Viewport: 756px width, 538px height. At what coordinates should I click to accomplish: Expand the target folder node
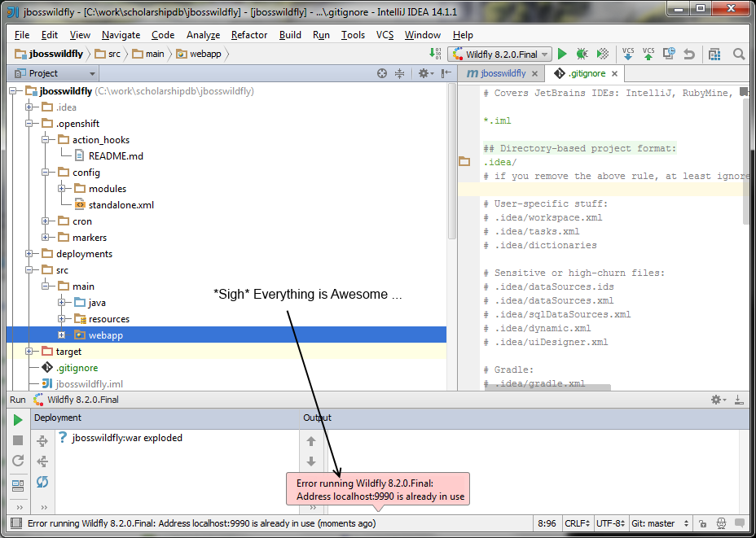click(x=29, y=352)
